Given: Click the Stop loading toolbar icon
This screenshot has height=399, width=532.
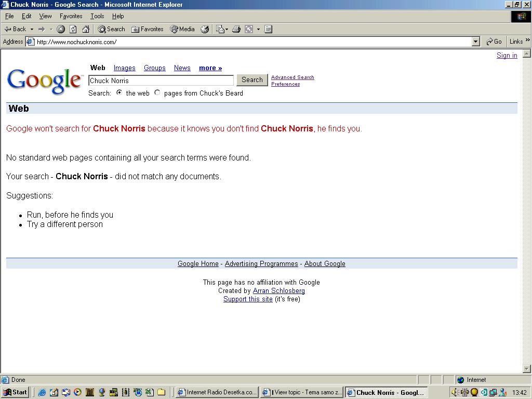Looking at the screenshot, I should [x=61, y=29].
